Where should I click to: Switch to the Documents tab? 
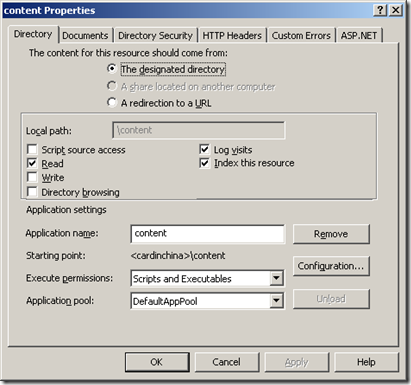pos(85,35)
